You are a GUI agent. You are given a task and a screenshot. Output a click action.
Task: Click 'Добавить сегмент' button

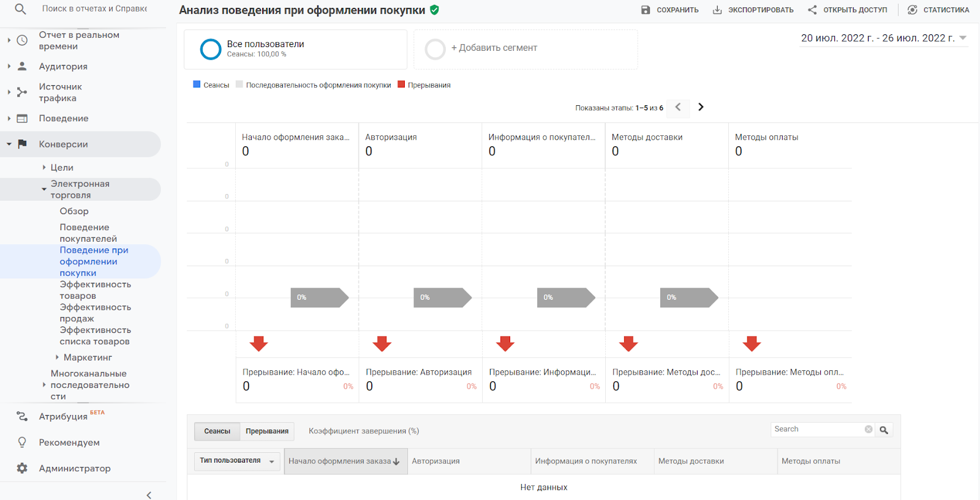coord(526,49)
